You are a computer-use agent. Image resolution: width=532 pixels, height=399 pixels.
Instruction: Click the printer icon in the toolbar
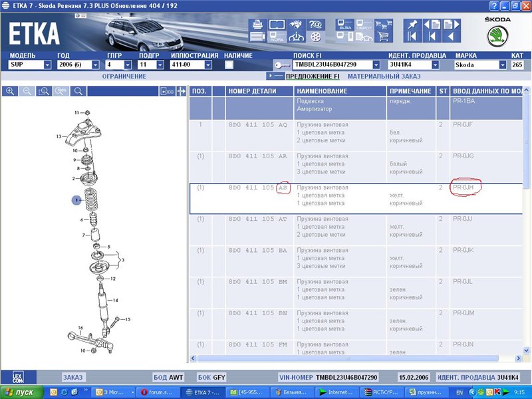(257, 25)
